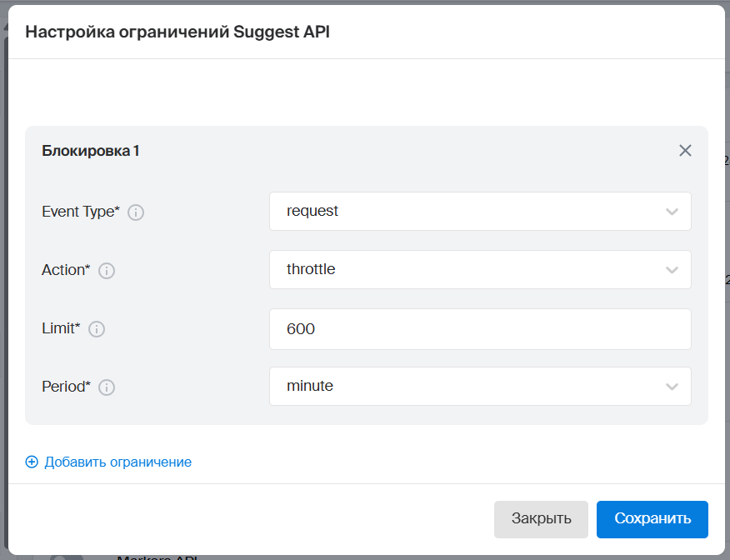Click the info icon next to Event Type
This screenshot has height=560, width=730.
pos(136,212)
